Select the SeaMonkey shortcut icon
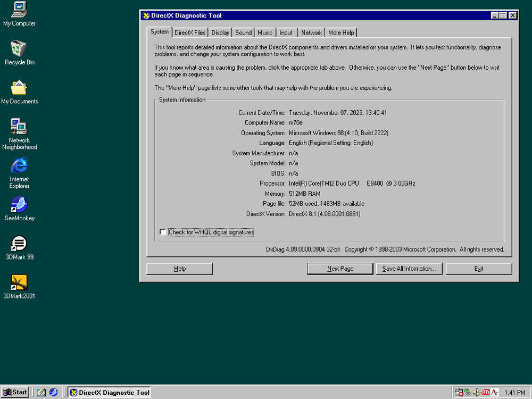Screen dimensions: 532x399 (x=19, y=204)
